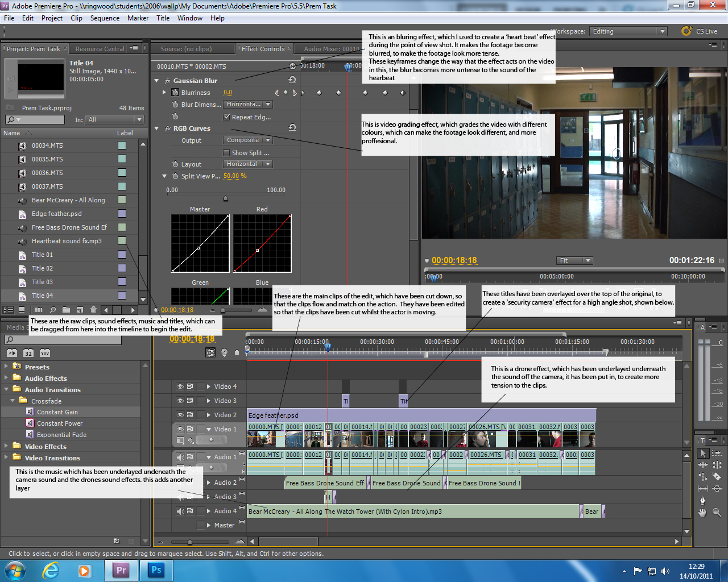The height and width of the screenshot is (582, 728).
Task: Reset the Gaussian Blur effect
Action: (x=292, y=80)
